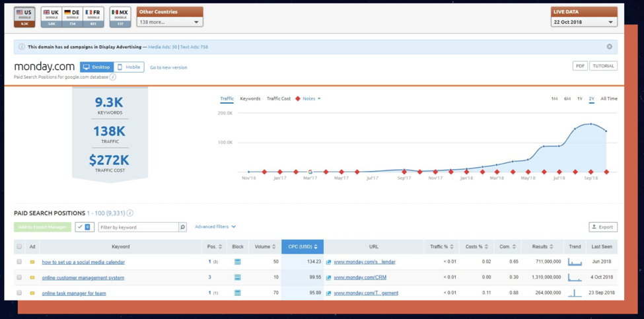Open external link icon for www.monday.com/CRM
Image resolution: width=644 pixels, height=319 pixels.
[x=328, y=277]
